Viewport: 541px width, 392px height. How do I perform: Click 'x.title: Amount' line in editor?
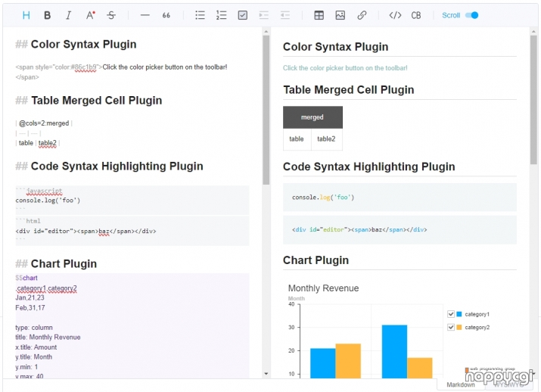(x=36, y=347)
